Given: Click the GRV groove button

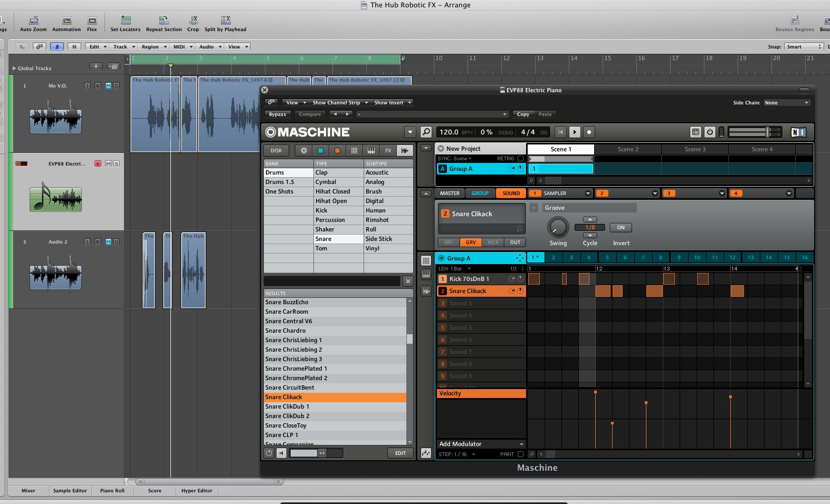Looking at the screenshot, I should point(471,243).
